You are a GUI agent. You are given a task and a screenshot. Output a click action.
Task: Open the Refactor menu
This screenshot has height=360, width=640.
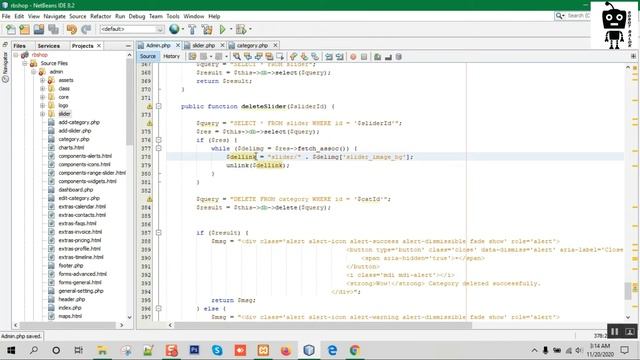[100, 16]
